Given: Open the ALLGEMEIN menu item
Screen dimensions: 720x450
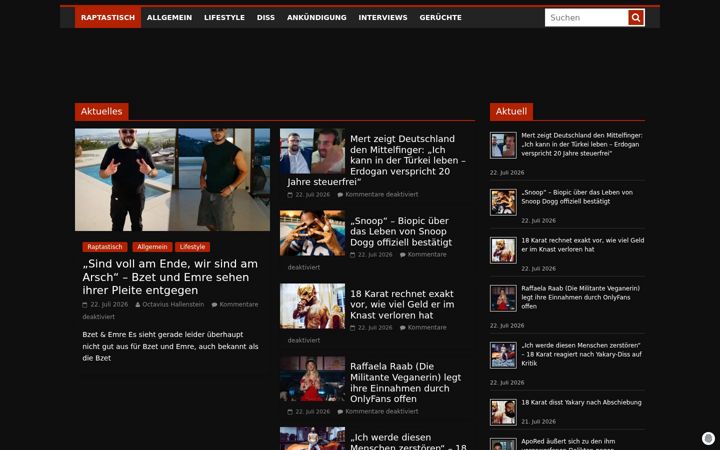Looking at the screenshot, I should [169, 17].
